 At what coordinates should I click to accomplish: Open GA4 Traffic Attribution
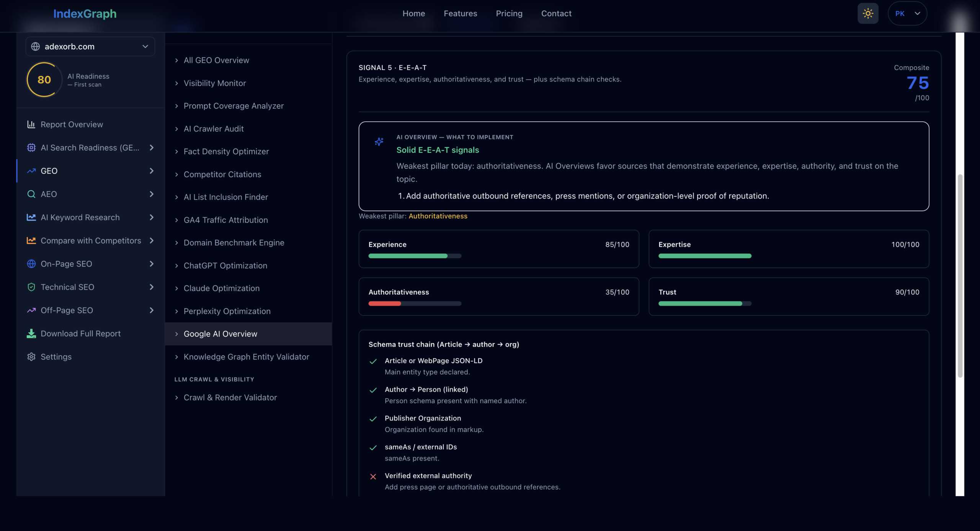pos(248,220)
